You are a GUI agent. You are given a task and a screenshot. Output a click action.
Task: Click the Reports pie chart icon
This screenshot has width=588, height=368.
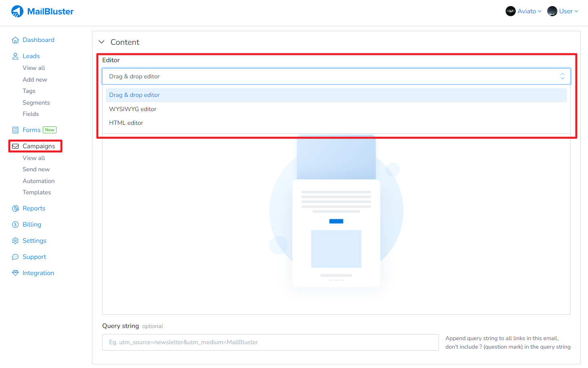[x=15, y=208]
